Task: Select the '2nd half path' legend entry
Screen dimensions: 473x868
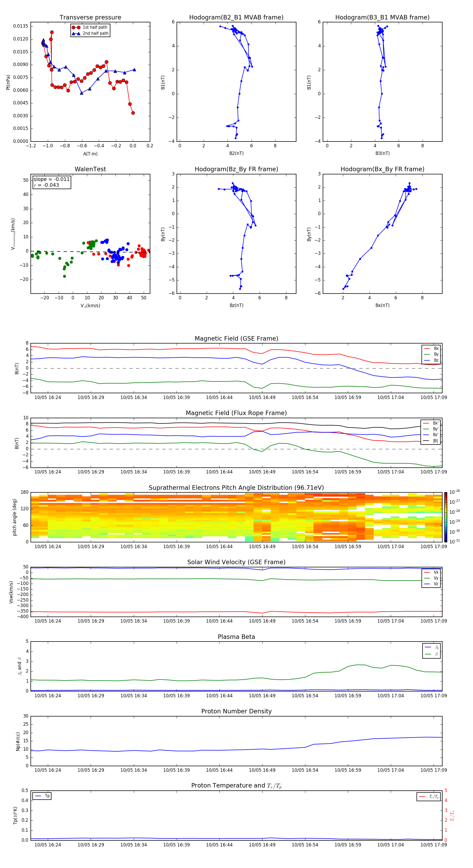Action: 90,33
